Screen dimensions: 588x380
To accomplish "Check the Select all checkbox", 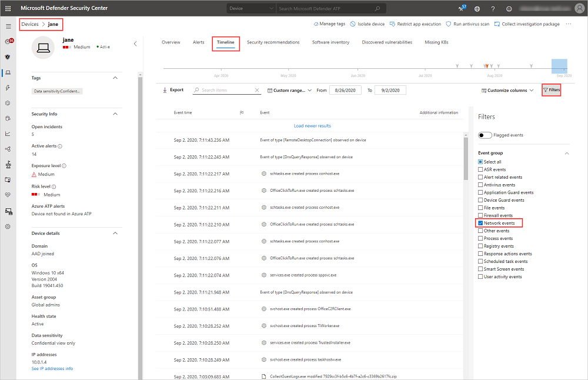I will click(x=480, y=162).
